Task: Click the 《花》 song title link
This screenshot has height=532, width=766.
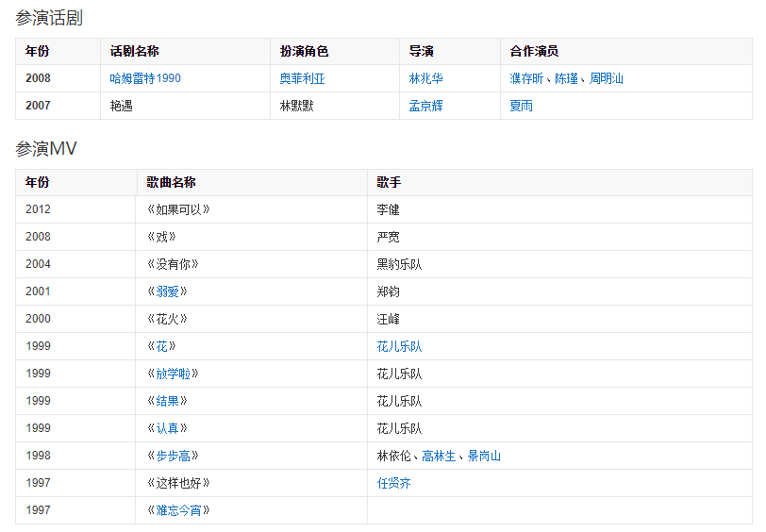Action: [x=160, y=346]
